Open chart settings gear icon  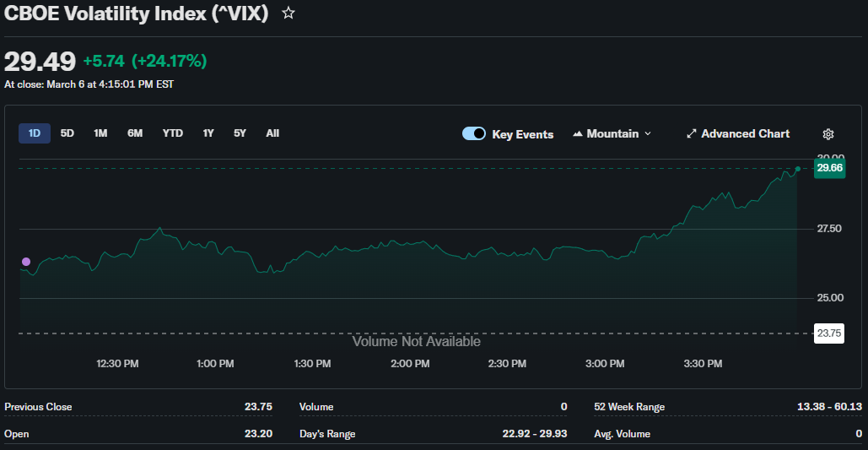pos(828,134)
